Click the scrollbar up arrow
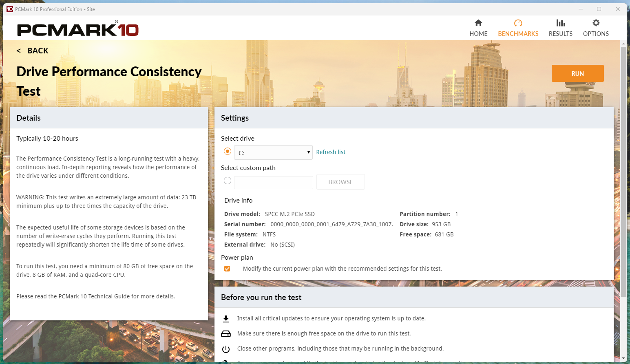630x364 pixels. pos(623,43)
